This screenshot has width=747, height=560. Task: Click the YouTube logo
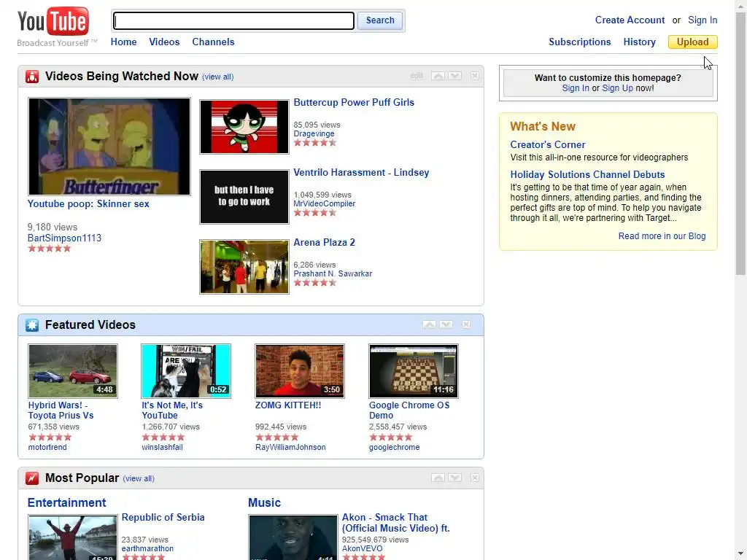[53, 22]
